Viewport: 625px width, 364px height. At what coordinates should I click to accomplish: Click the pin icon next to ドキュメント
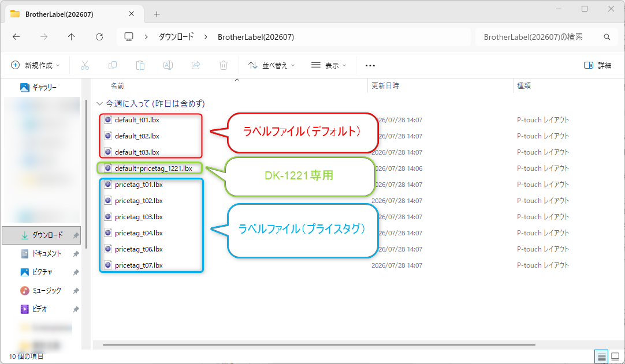(x=76, y=254)
